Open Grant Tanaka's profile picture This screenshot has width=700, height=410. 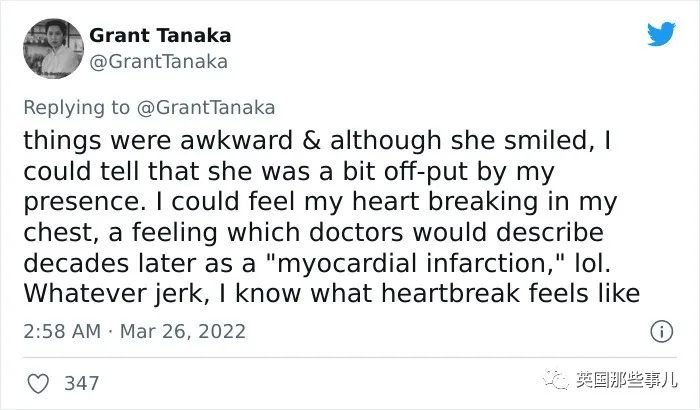tap(54, 49)
